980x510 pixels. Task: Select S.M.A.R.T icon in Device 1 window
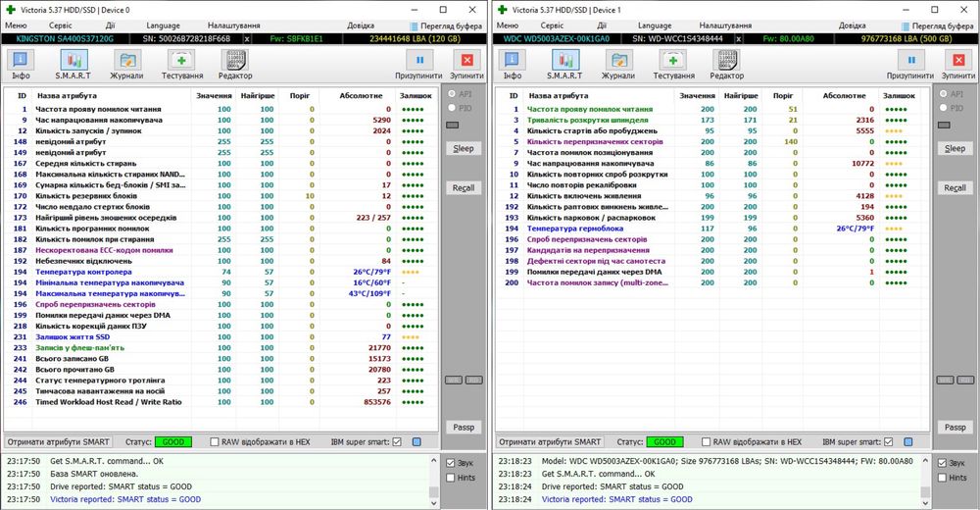[x=565, y=60]
